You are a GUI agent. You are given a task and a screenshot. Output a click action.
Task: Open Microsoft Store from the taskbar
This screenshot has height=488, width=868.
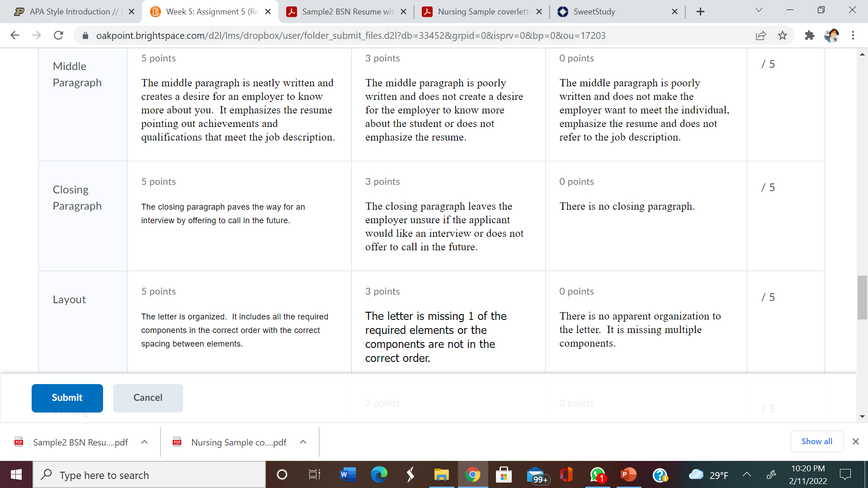(x=504, y=474)
